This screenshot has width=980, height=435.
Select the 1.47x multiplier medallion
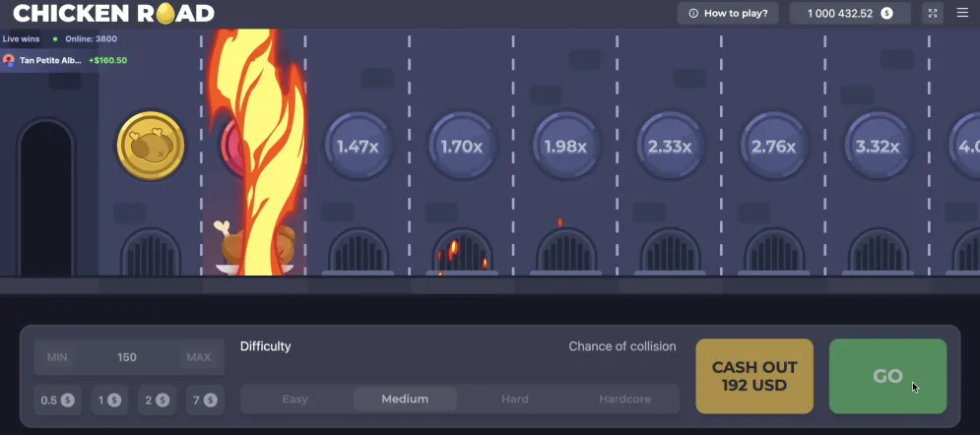click(x=359, y=146)
